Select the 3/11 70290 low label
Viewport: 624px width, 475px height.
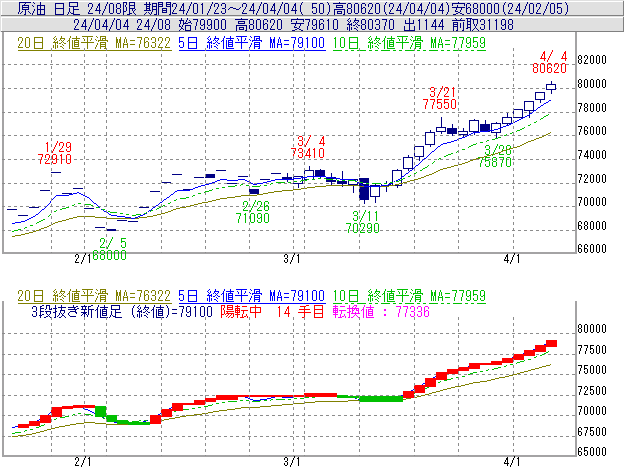click(x=363, y=222)
